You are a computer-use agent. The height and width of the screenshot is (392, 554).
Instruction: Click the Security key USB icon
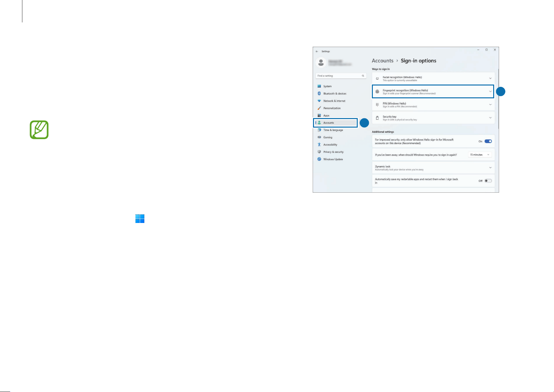click(377, 118)
